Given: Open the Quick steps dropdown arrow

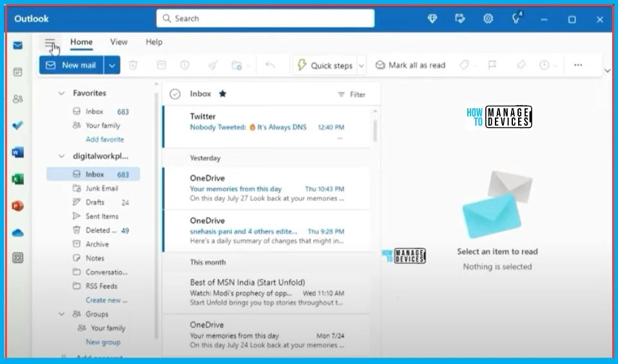Looking at the screenshot, I should pos(361,66).
